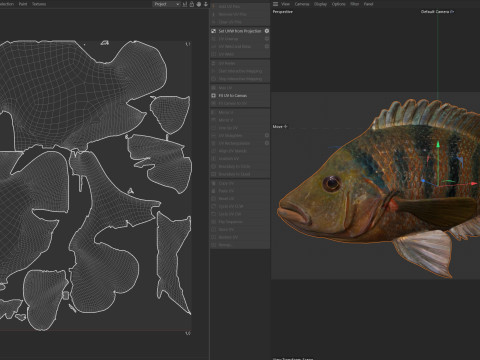
Task: Open the viewport Panel menu
Action: 368,4
